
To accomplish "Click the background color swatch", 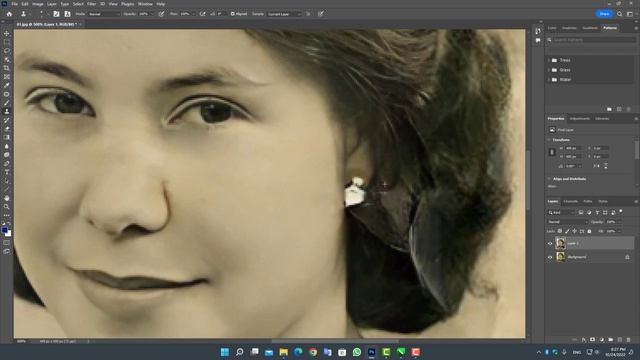I will pyautogui.click(x=9, y=234).
